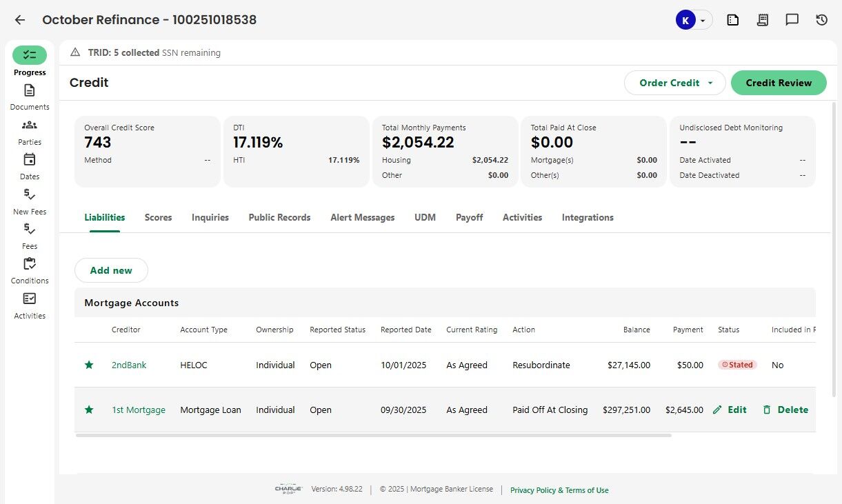Click the receipt icon in header
The width and height of the screenshot is (842, 504).
762,20
